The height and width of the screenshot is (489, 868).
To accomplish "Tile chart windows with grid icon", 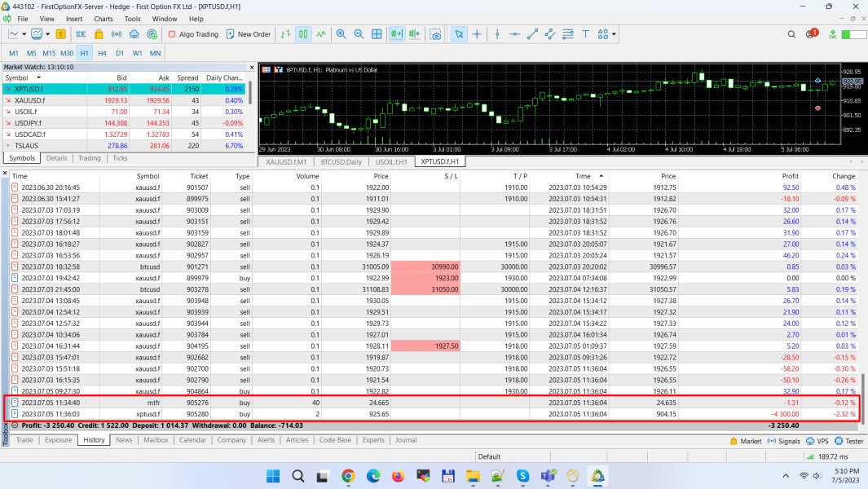I will 377,34.
